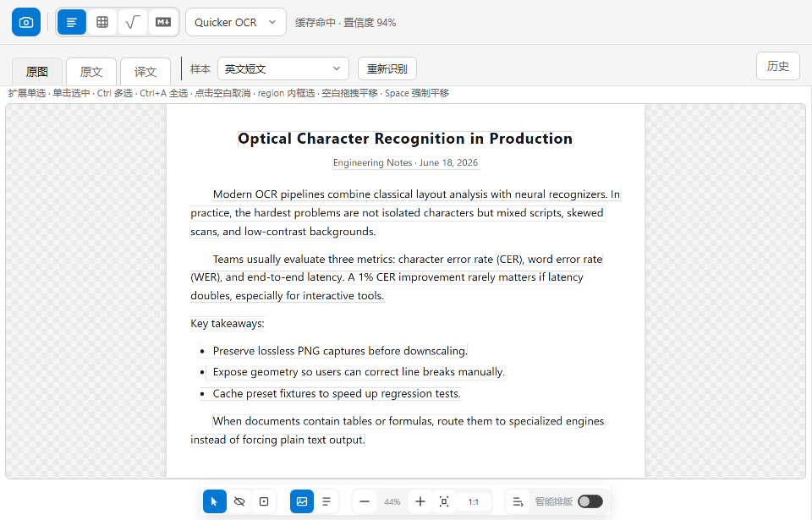Select the bullet 'Expose geometry so users can correct'

(355, 372)
